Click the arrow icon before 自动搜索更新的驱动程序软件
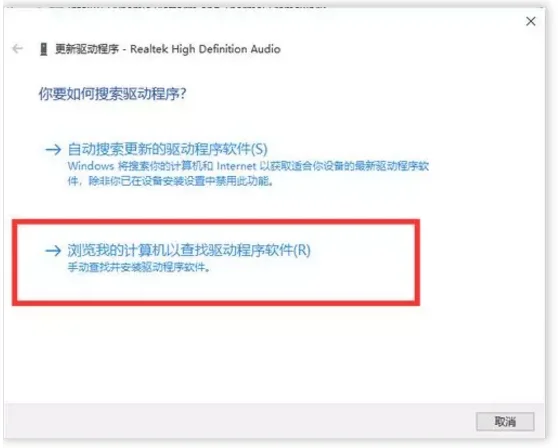The width and height of the screenshot is (558, 448). 53,149
